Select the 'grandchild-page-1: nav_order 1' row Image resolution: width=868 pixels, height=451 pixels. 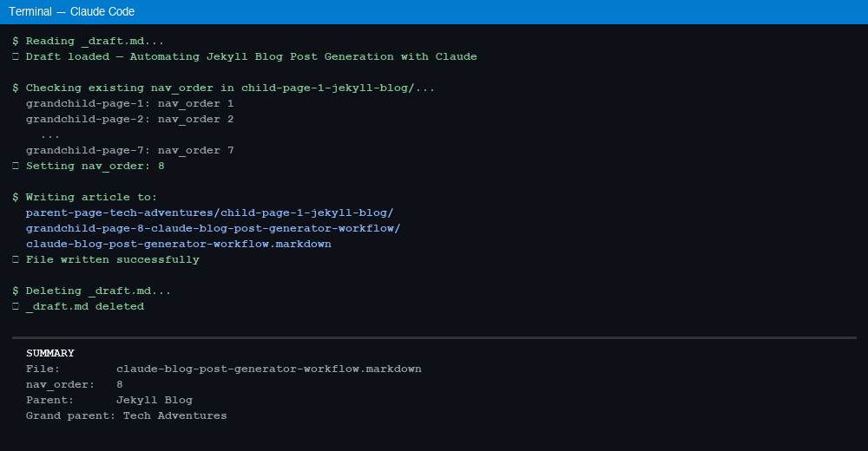click(129, 103)
